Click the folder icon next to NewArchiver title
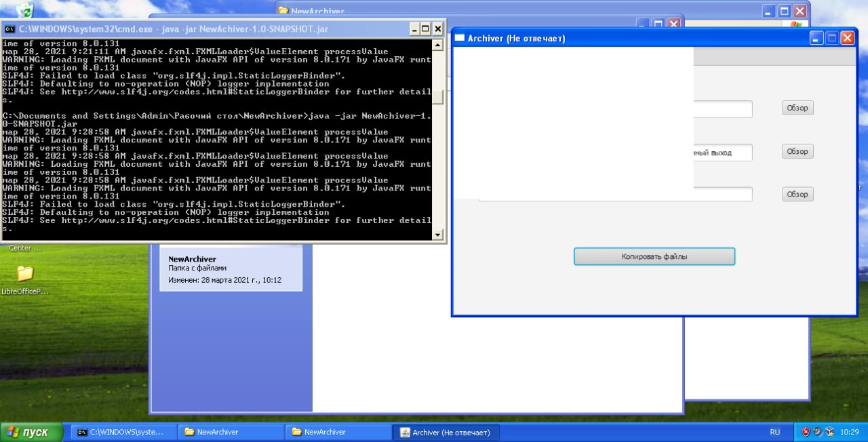The image size is (868, 442). pos(283,11)
